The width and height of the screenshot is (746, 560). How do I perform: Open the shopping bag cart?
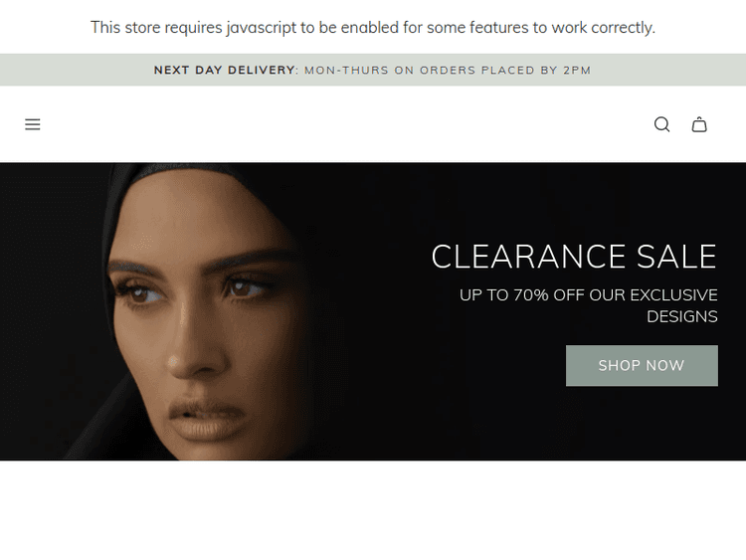(x=699, y=124)
